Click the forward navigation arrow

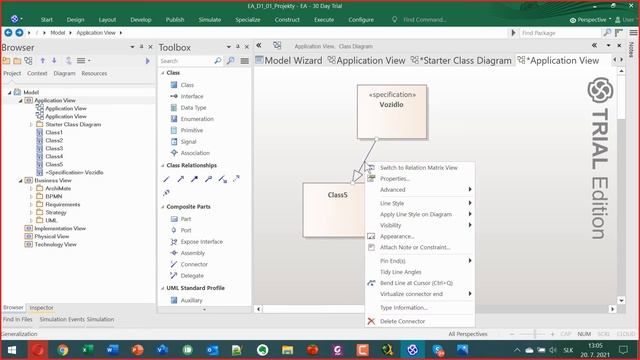point(19,33)
